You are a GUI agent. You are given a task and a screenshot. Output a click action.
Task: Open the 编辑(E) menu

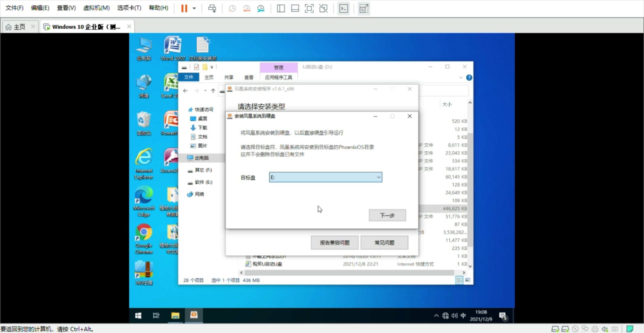pyautogui.click(x=40, y=8)
